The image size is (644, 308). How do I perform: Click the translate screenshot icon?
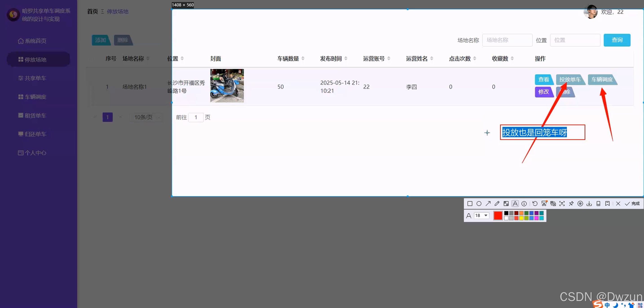click(x=553, y=204)
